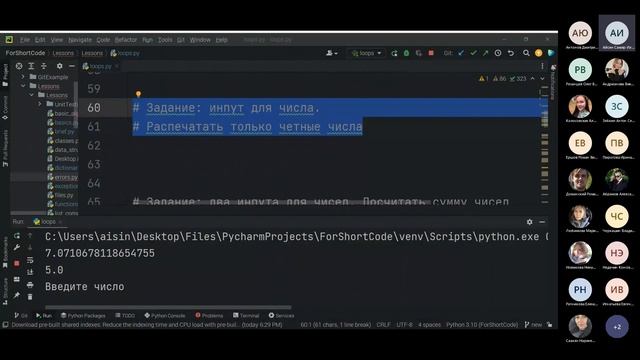Screen dimensions: 640x360
Task: Go to the next highlighted error arrow
Action: (542, 78)
